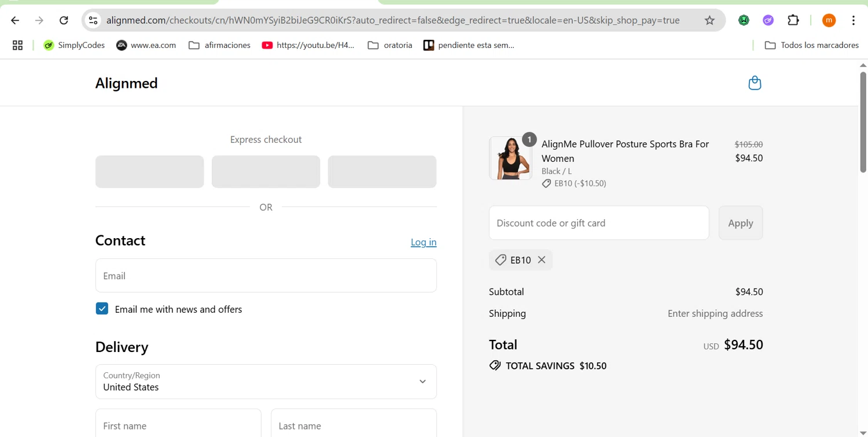This screenshot has height=437, width=868.
Task: Open the green circular extension icon
Action: [744, 20]
